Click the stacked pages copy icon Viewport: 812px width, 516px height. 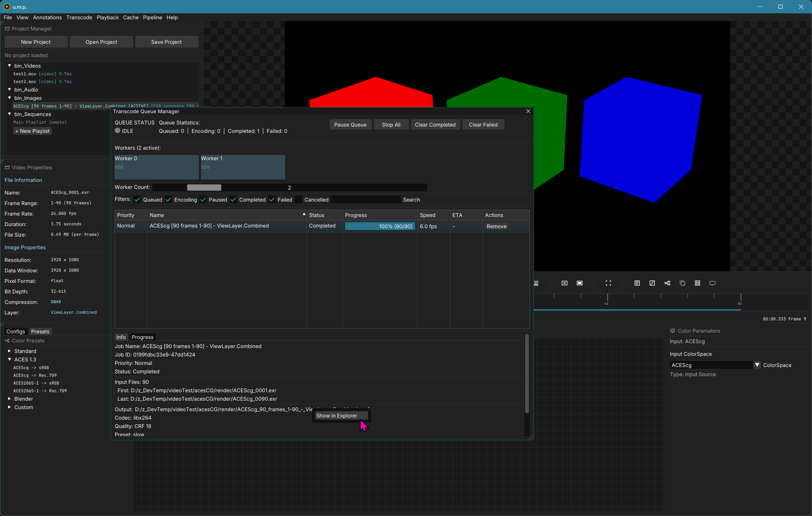click(682, 283)
